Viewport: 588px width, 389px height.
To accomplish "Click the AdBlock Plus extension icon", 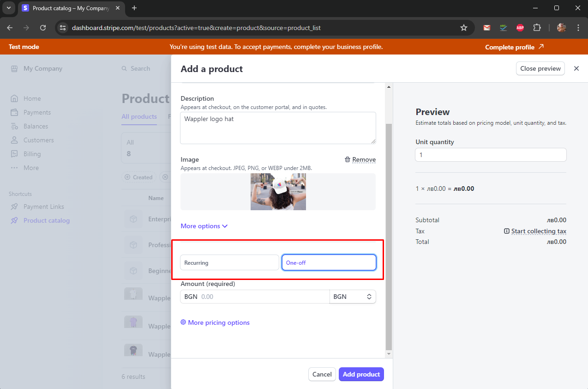I will pos(520,28).
